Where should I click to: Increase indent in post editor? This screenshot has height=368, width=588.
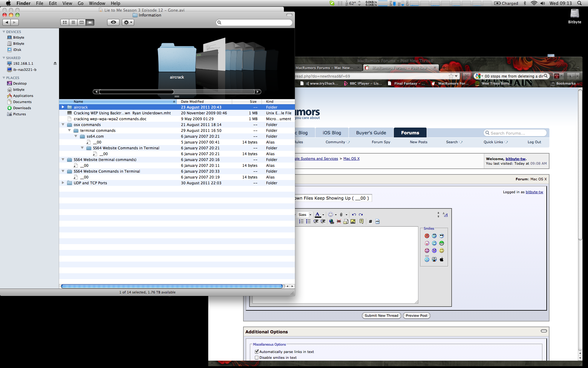pos(323,221)
